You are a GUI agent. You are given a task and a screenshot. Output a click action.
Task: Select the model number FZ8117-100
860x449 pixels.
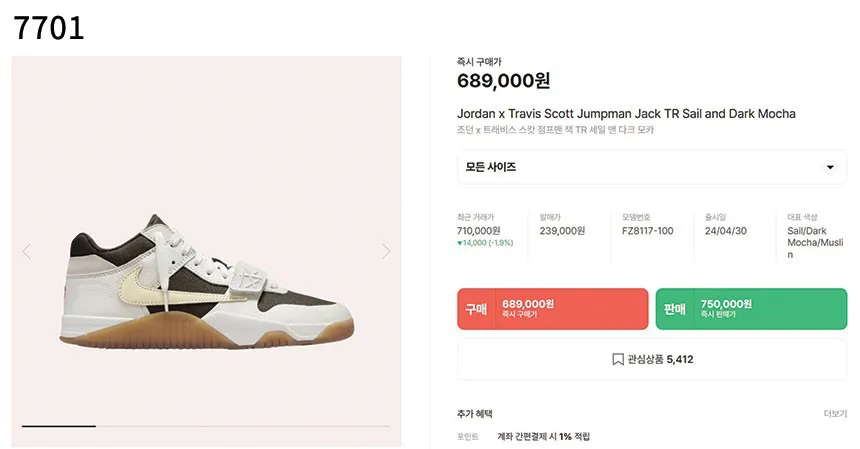[647, 231]
